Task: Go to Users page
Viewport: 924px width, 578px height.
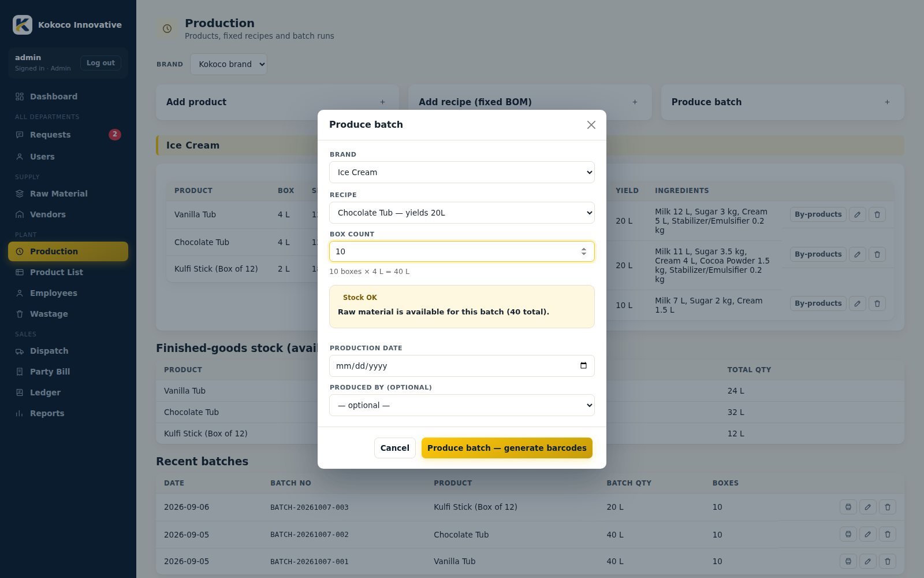Action: coord(68,157)
